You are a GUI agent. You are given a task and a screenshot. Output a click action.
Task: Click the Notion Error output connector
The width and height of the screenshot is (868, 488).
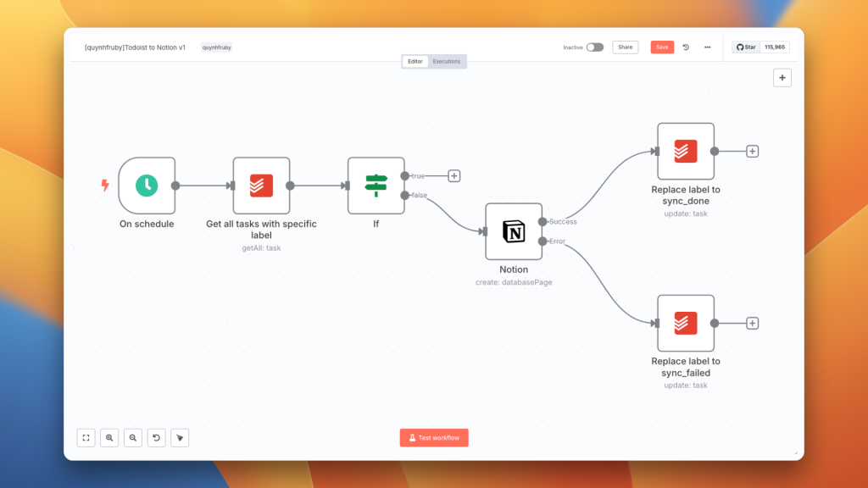pyautogui.click(x=542, y=241)
